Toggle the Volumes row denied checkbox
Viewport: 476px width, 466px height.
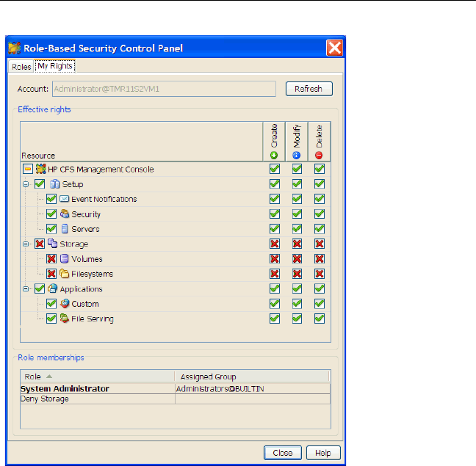coord(51,258)
